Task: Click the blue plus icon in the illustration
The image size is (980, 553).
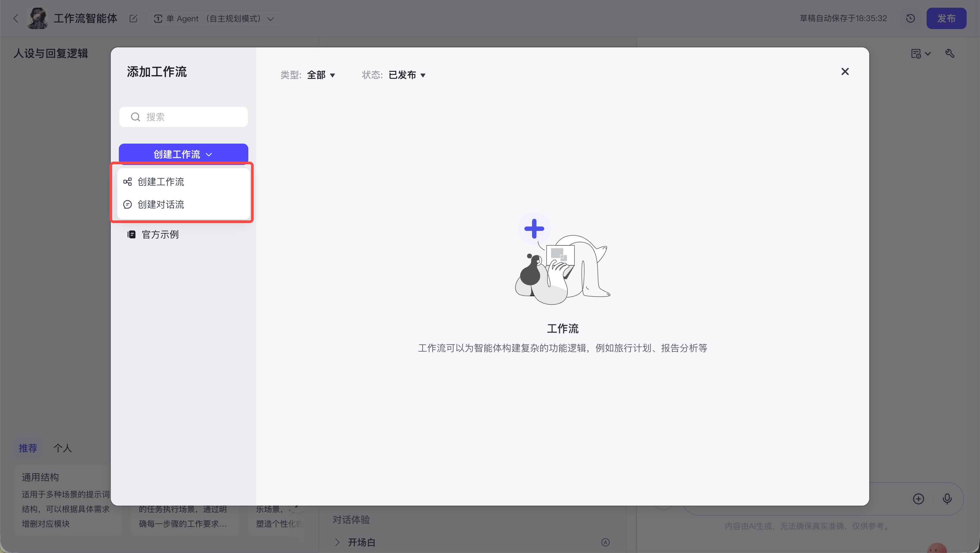Action: [534, 229]
